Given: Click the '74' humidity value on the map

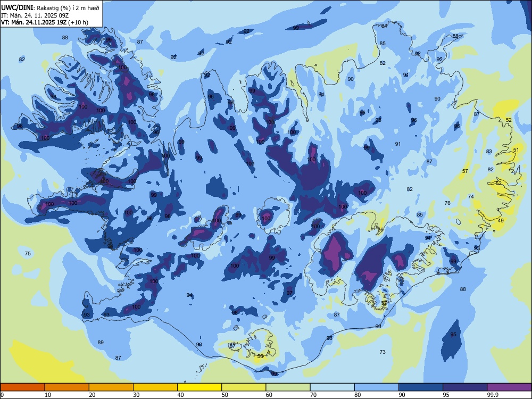Looking at the screenshot, I should [x=471, y=196].
